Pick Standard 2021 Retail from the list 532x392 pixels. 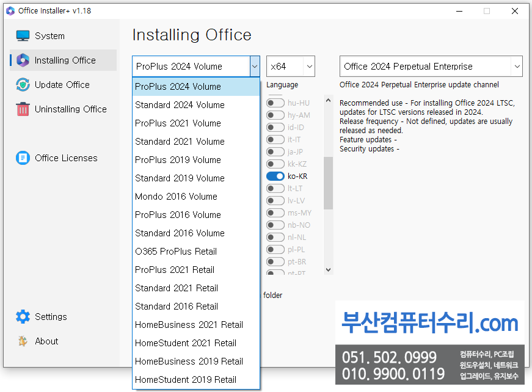tap(196, 288)
